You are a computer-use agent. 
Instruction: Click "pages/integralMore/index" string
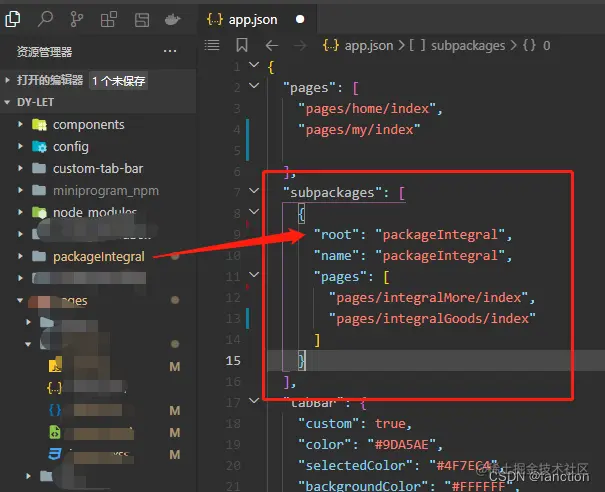428,298
